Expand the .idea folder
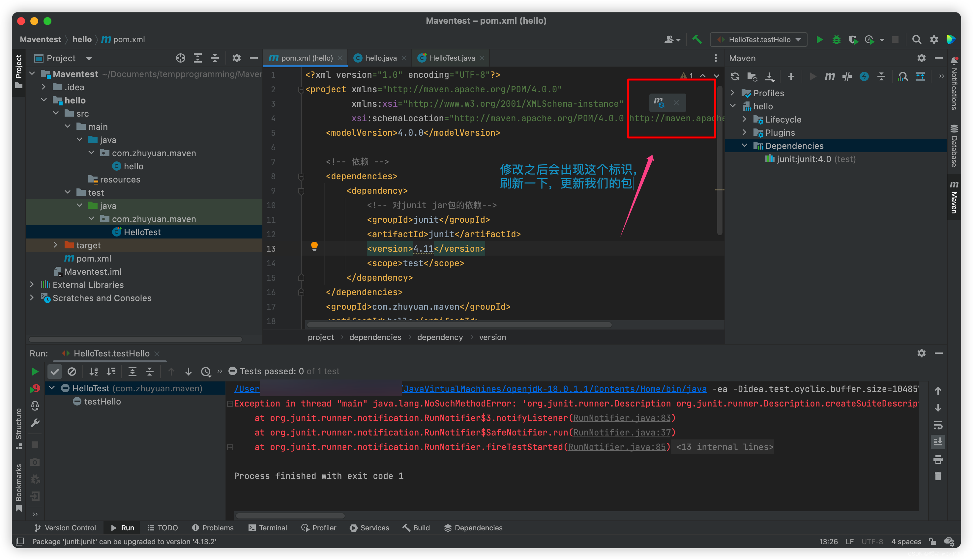The width and height of the screenshot is (973, 560). point(44,87)
